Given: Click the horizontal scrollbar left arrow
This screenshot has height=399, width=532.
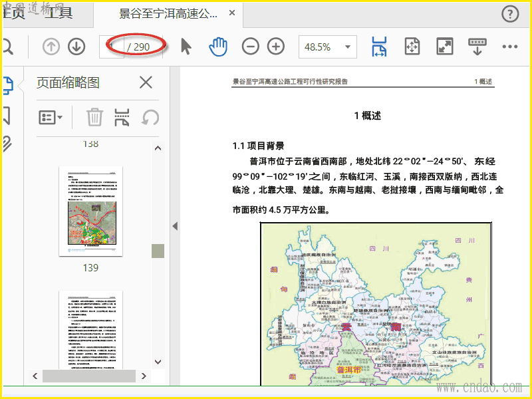Looking at the screenshot, I should coord(35,376).
